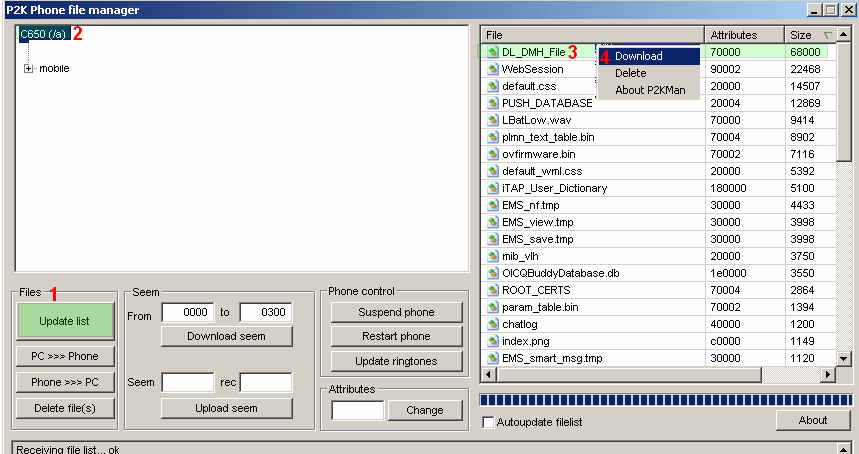
Task: Sort by the File column header
Action: 593,35
